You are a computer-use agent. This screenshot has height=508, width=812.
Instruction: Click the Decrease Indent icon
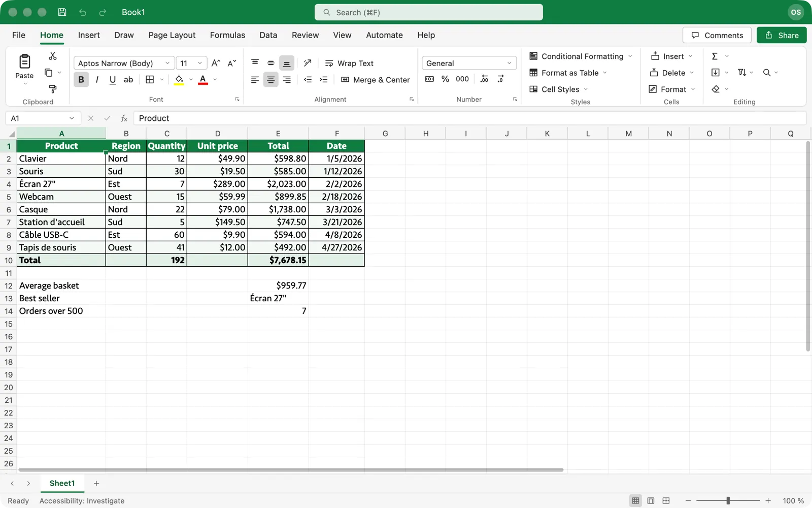tap(308, 80)
